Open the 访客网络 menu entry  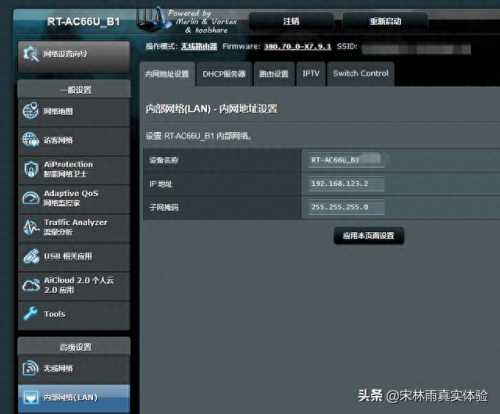click(74, 141)
